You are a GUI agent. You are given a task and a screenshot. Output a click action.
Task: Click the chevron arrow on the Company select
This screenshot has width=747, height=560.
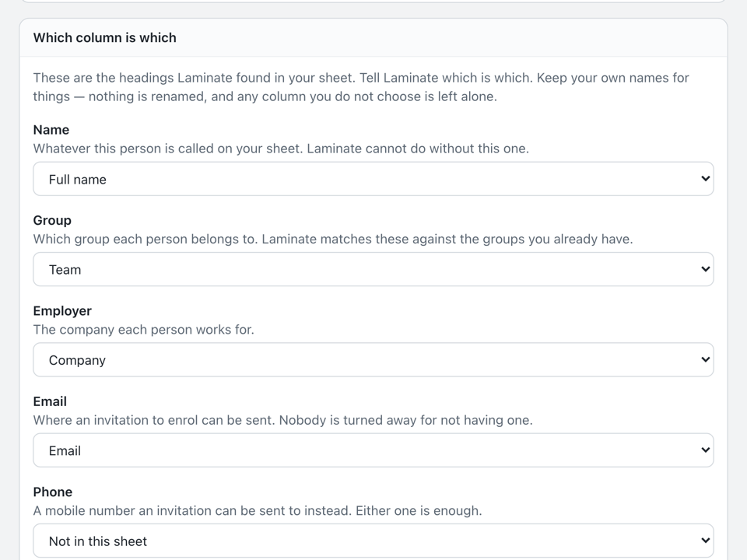[706, 359]
